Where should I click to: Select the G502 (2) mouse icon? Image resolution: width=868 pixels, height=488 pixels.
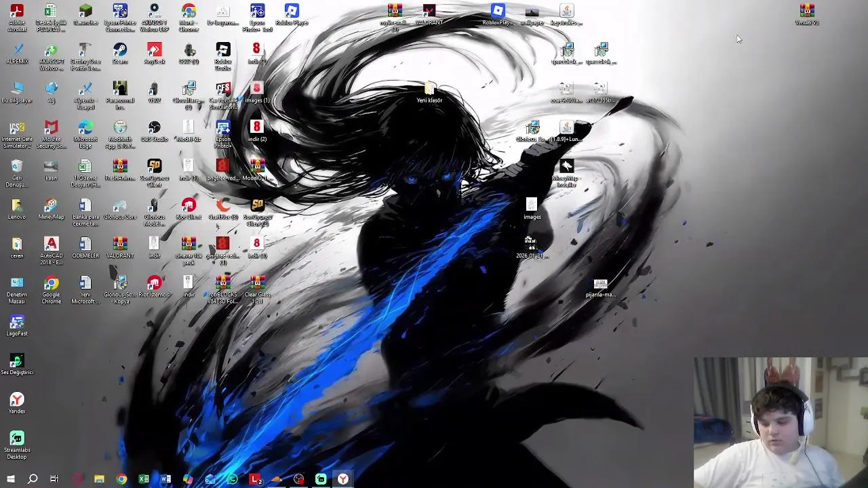pos(189,54)
